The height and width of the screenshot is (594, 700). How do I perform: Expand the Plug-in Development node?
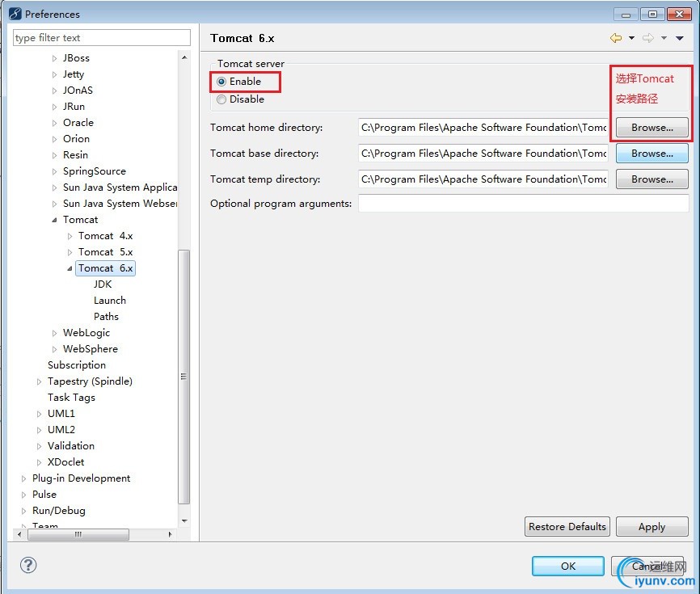coord(24,478)
